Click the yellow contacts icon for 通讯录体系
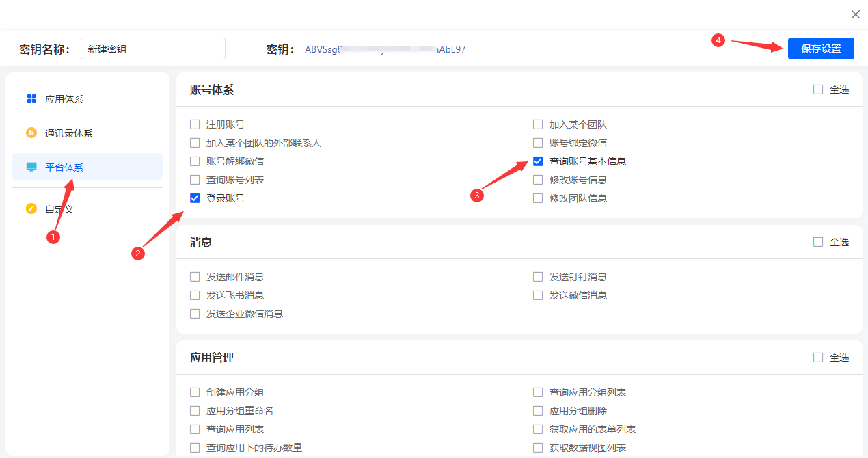The image size is (868, 458). (x=31, y=133)
